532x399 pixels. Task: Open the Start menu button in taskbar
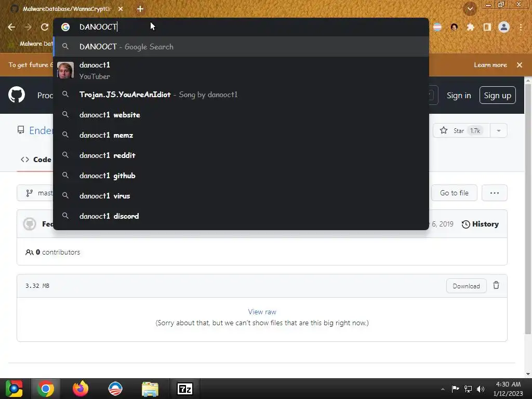pos(14,389)
